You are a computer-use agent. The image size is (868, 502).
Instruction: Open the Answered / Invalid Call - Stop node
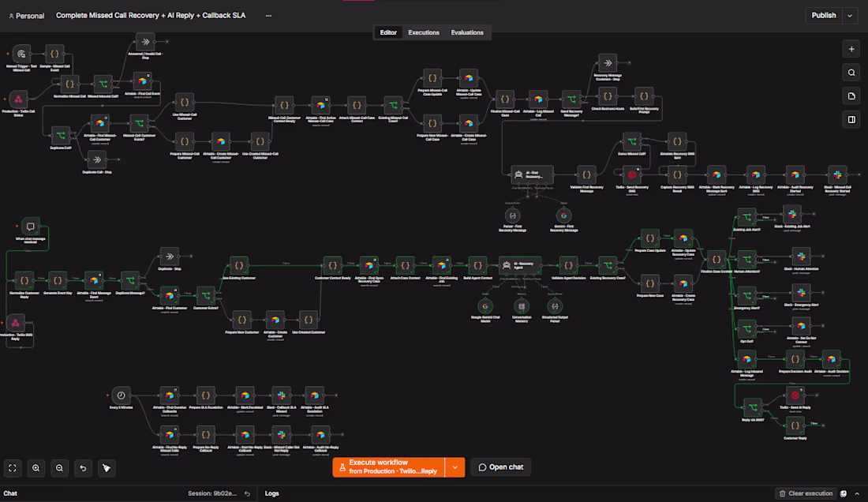click(146, 42)
